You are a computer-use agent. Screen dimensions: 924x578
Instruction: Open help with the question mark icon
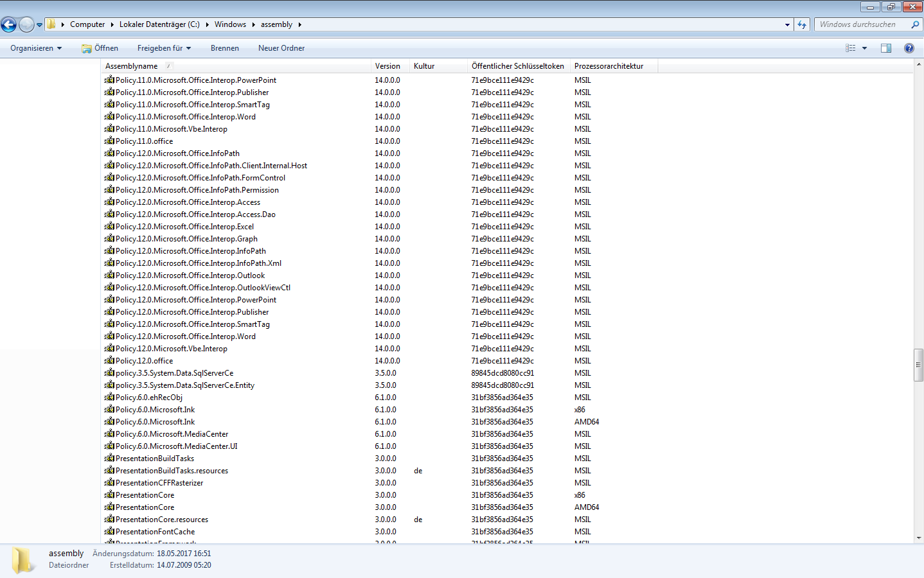pyautogui.click(x=909, y=48)
